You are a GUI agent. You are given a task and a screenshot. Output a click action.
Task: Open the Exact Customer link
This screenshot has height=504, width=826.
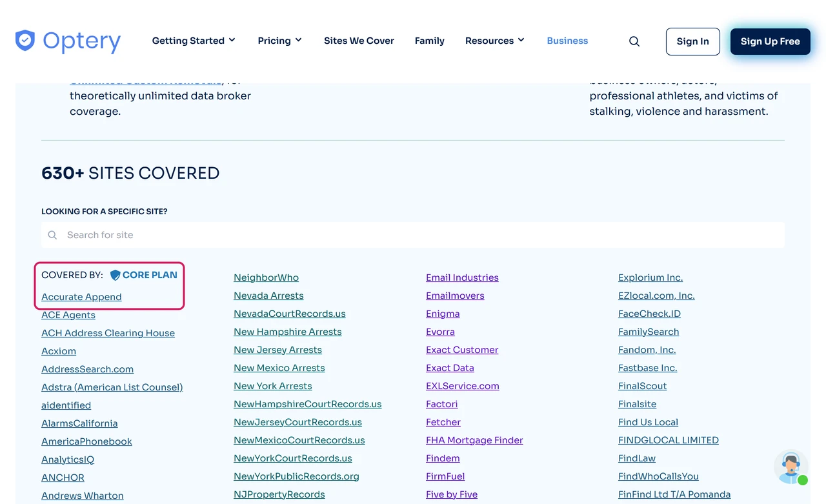462,350
